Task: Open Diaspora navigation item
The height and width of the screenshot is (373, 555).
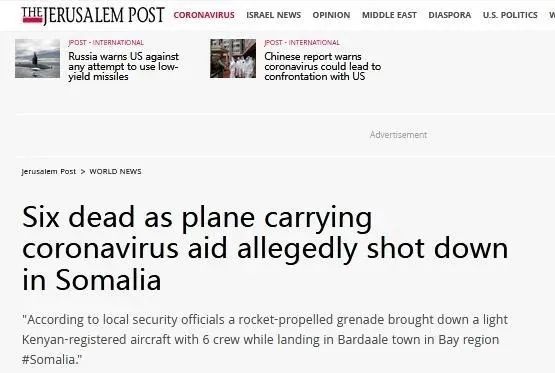Action: coord(450,15)
